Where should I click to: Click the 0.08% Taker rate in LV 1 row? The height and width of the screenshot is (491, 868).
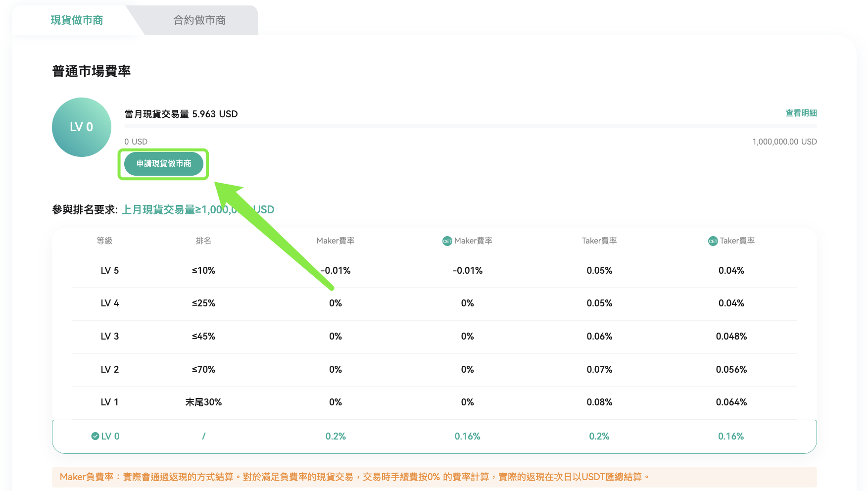click(x=599, y=402)
